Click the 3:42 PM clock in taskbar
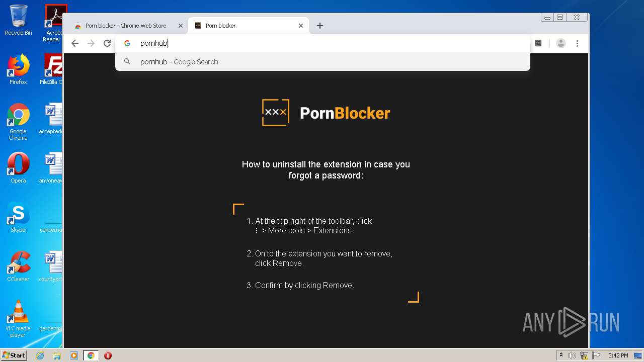 point(618,355)
